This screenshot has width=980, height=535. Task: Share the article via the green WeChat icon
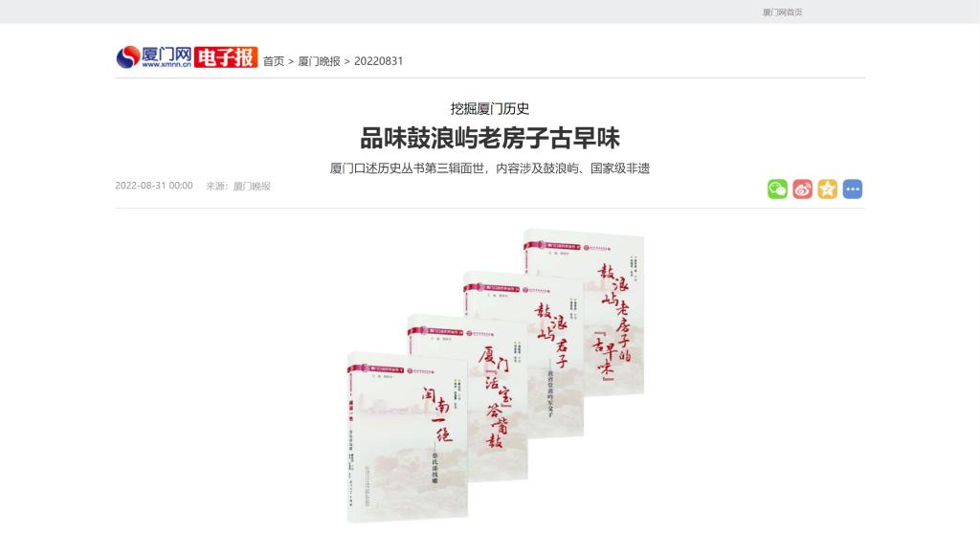click(777, 189)
